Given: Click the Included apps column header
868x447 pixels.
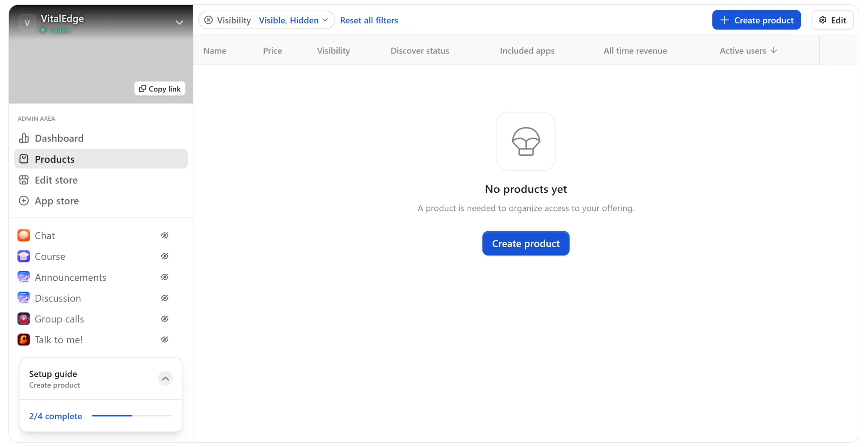Looking at the screenshot, I should tap(527, 51).
